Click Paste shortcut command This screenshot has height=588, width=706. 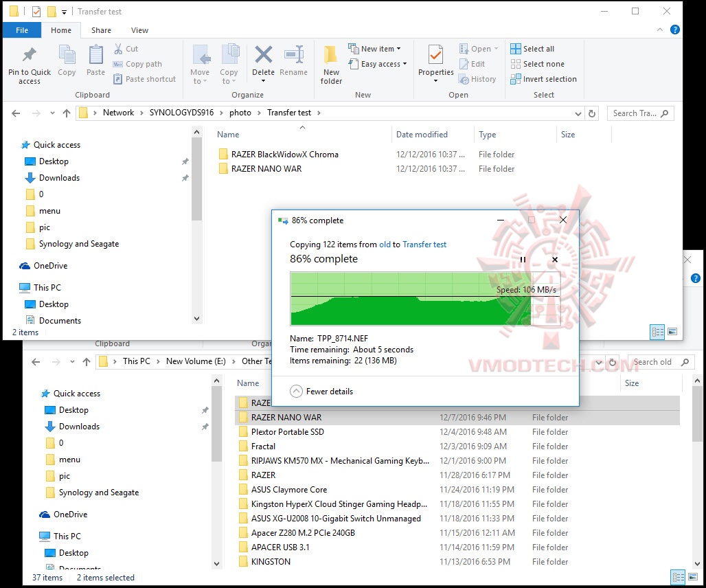[144, 79]
